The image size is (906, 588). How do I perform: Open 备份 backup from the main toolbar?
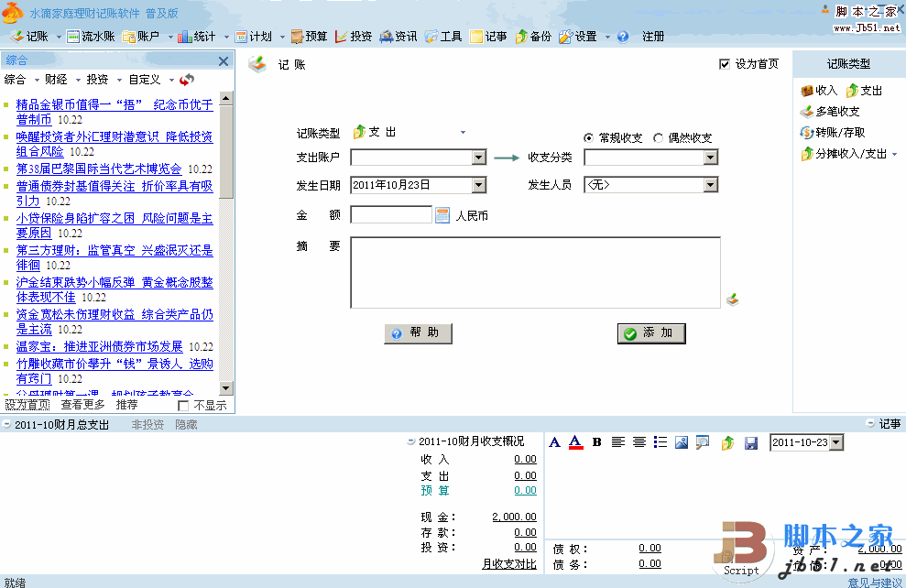pyautogui.click(x=533, y=37)
